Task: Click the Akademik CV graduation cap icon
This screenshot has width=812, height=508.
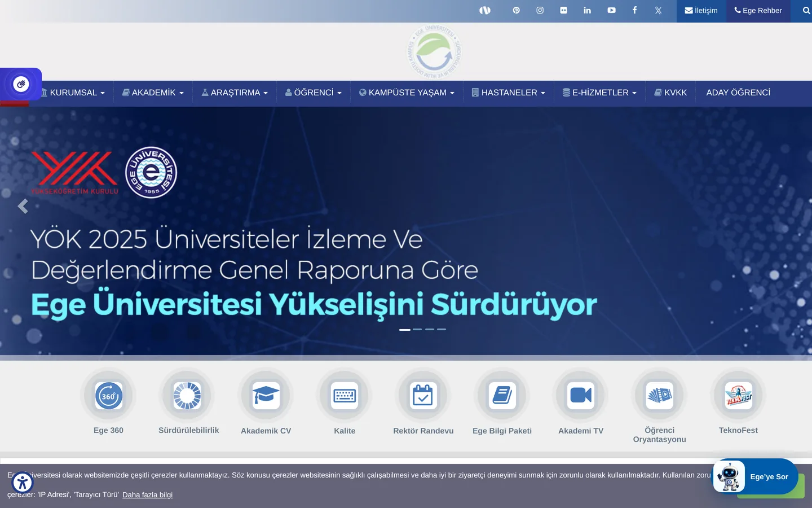Action: 266,396
